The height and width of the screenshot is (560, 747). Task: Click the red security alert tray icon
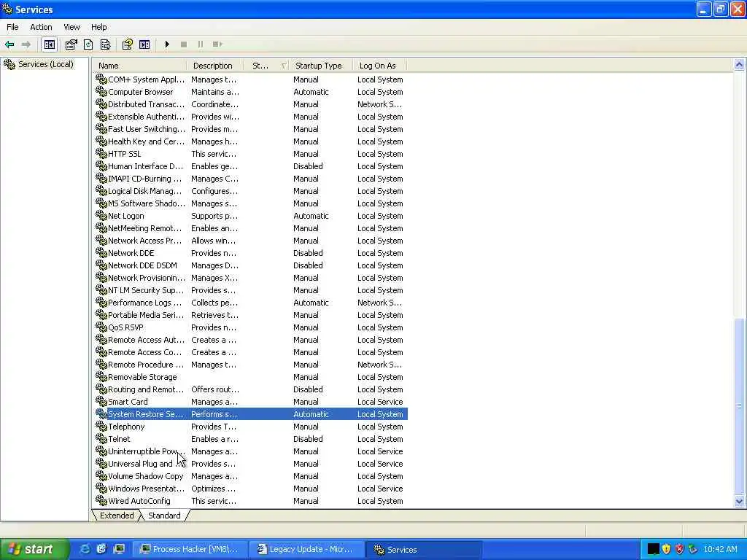(679, 549)
